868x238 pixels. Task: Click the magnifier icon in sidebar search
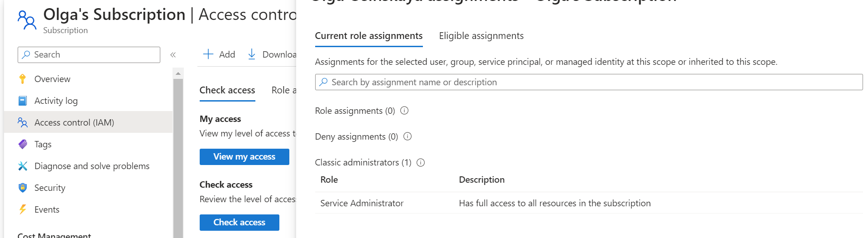coord(26,54)
